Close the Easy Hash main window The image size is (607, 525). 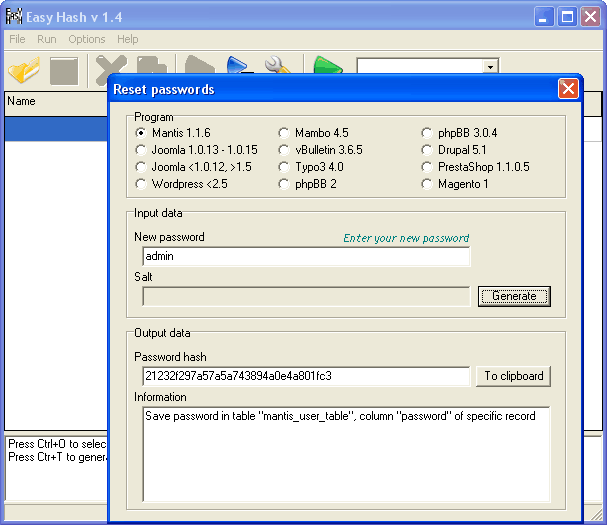(590, 17)
